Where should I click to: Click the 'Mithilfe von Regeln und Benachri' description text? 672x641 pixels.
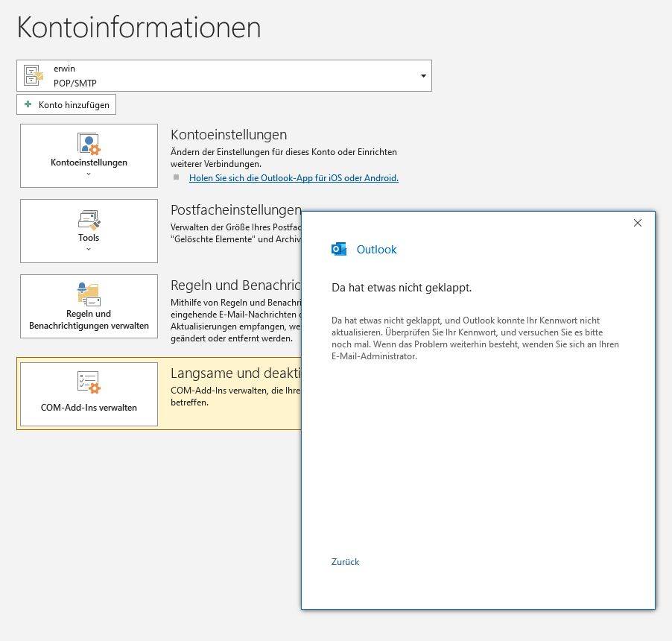pos(235,320)
